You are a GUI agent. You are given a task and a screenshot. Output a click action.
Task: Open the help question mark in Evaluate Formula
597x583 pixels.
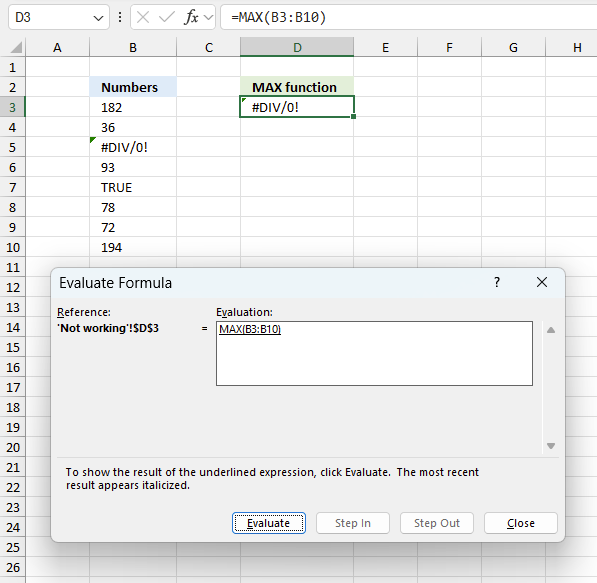(x=497, y=282)
